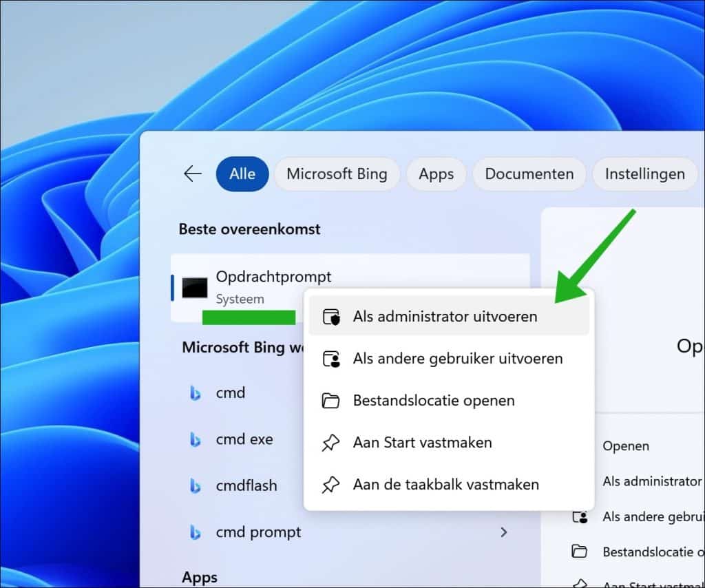Click Bestandslocatie in the right details pane
Screen dimensions: 705x588
coord(653,552)
